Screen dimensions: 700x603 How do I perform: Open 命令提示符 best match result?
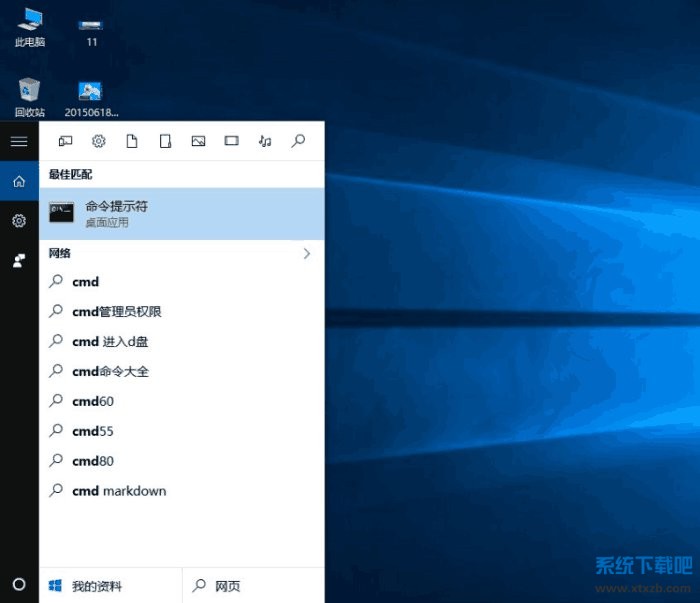pos(181,213)
